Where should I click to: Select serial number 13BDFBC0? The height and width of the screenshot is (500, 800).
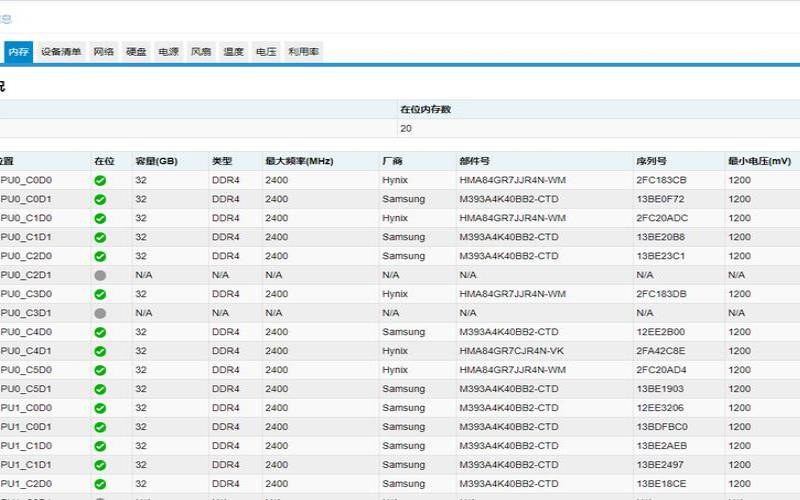click(x=662, y=427)
